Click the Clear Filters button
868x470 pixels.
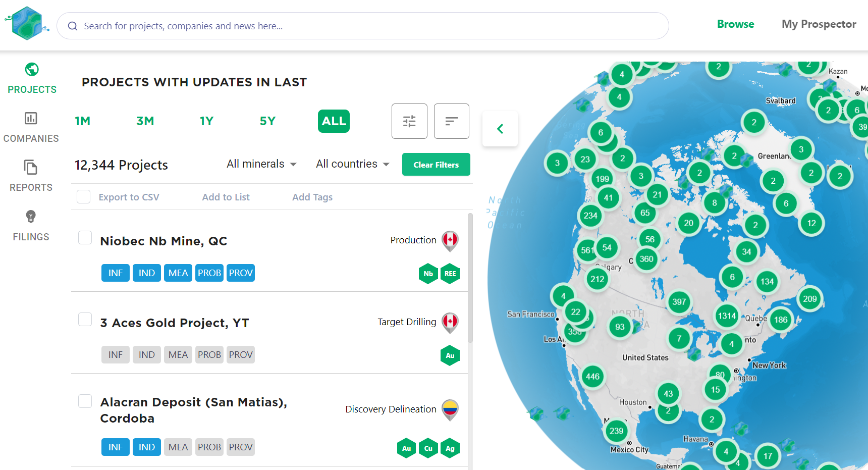pos(436,165)
